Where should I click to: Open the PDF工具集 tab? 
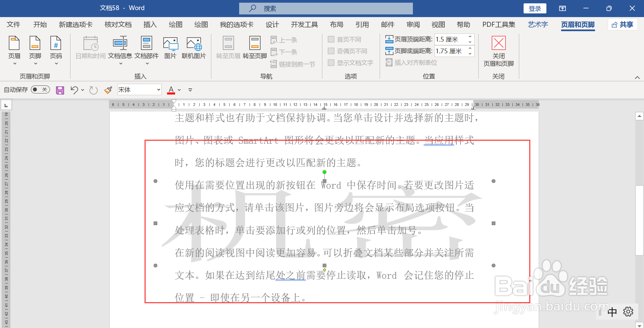(x=499, y=24)
